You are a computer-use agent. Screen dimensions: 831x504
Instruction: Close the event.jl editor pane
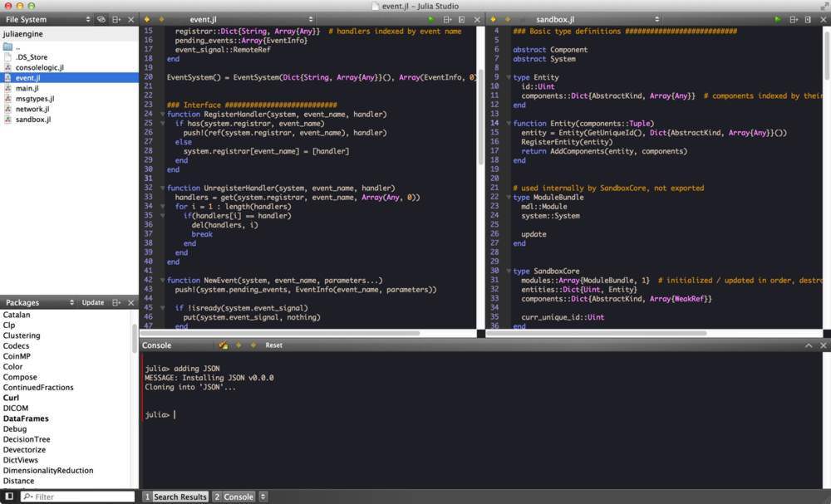pyautogui.click(x=477, y=20)
